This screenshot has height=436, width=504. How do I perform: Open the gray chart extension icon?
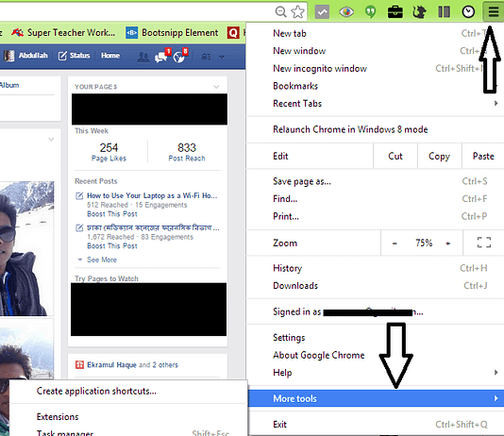click(322, 12)
